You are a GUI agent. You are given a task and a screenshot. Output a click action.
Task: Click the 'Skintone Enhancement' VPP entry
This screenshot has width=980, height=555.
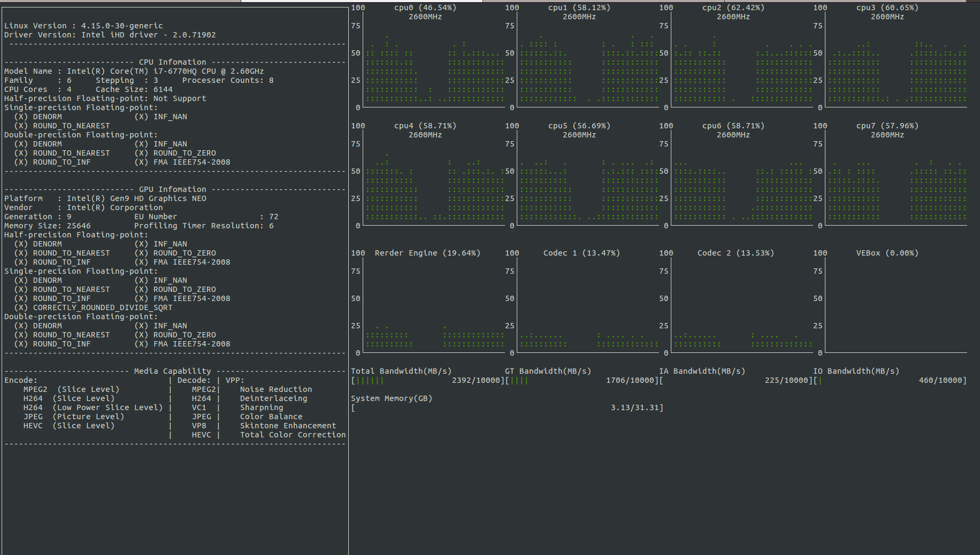point(288,426)
